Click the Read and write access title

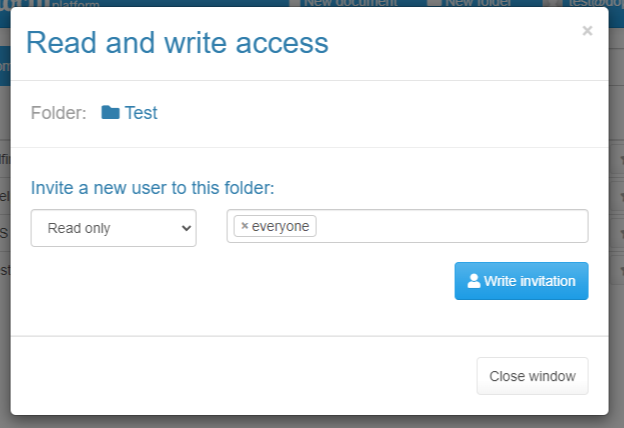tap(177, 43)
